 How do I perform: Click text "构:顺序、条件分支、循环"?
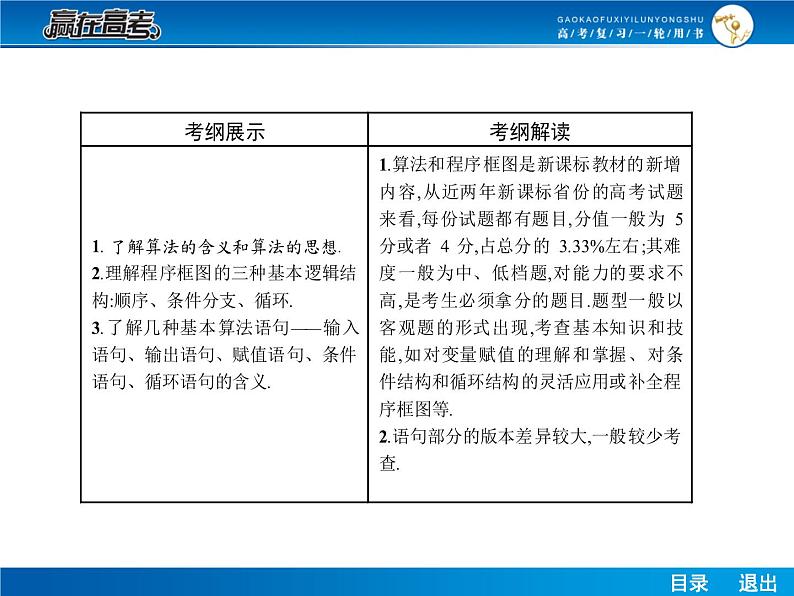click(191, 301)
